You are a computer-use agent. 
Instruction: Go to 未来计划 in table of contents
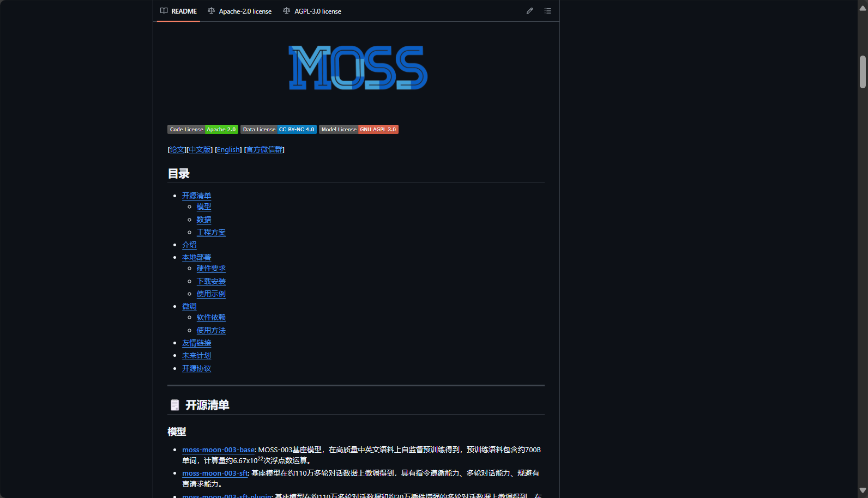coord(196,355)
